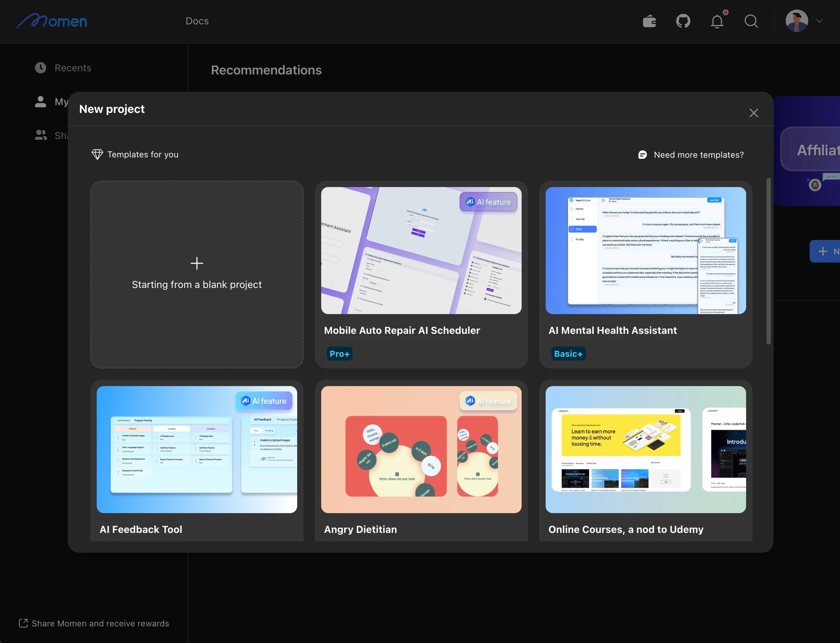
Task: Click the chat bubble icon beside Need more templates
Action: [643, 155]
